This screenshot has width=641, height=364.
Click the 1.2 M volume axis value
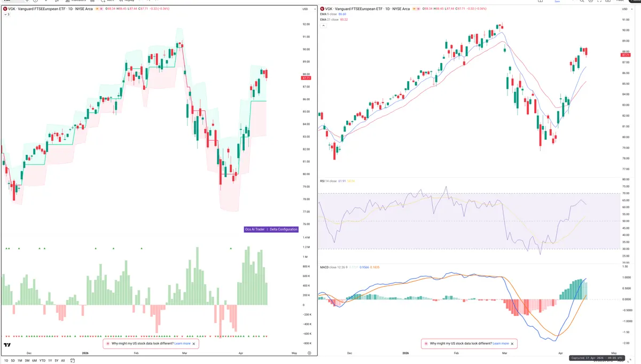(307, 247)
